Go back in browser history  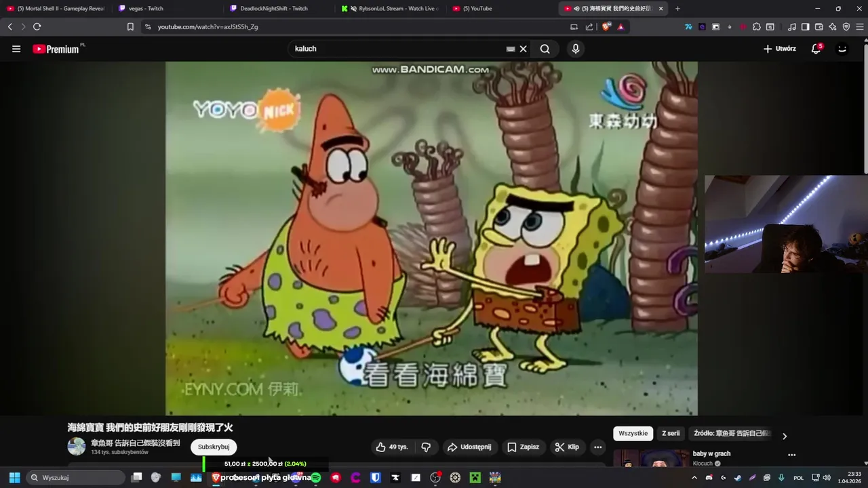tap(9, 26)
